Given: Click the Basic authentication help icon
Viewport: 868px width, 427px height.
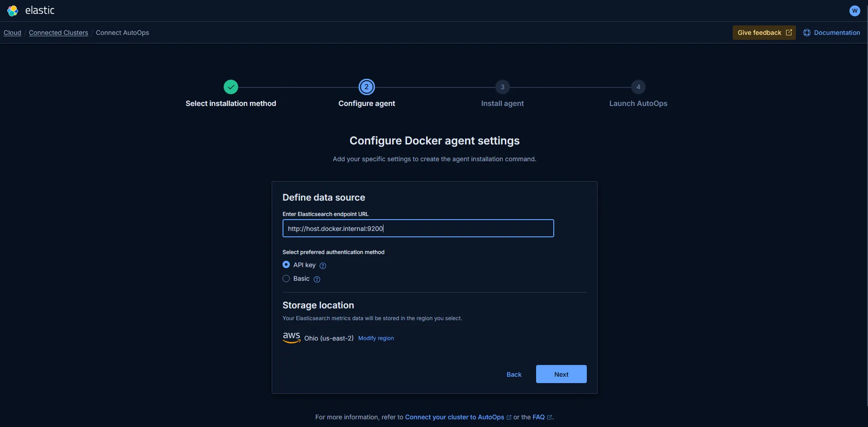Looking at the screenshot, I should click(317, 279).
